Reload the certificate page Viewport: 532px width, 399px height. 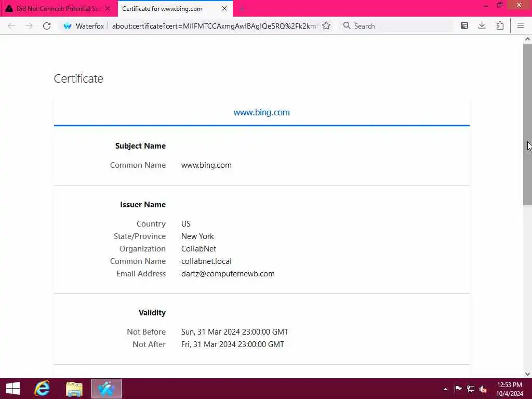pyautogui.click(x=47, y=26)
